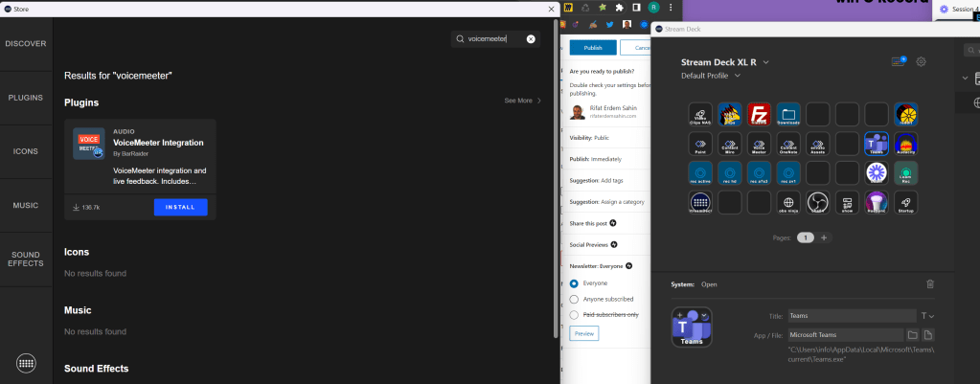Viewport: 980px width, 384px height.
Task: Browse for folder in App / File
Action: click(913, 334)
